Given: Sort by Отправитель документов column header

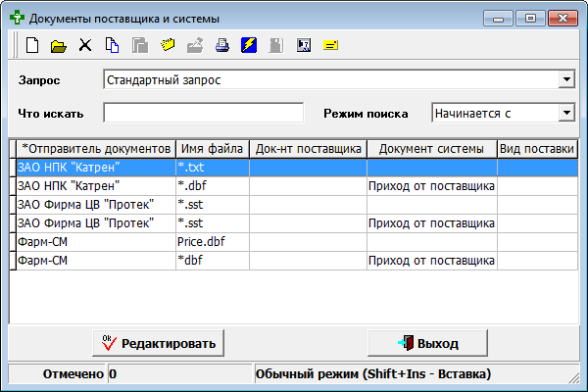Looking at the screenshot, I should coord(96,149).
